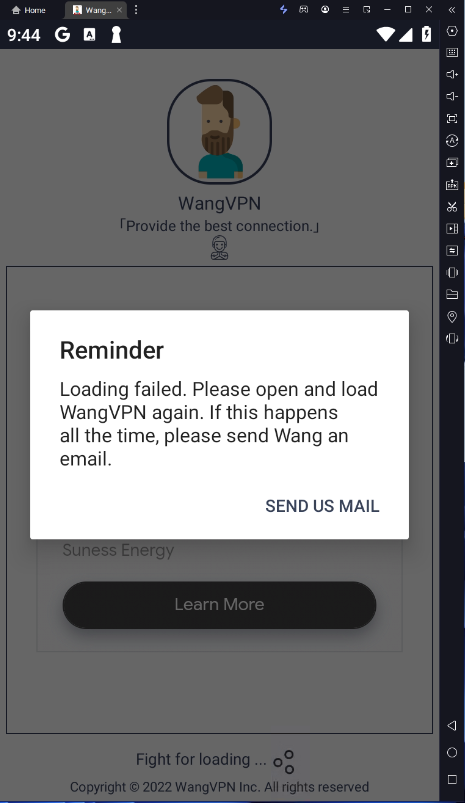
Task: Open the hamburger menu in the title bar
Action: [346, 10]
